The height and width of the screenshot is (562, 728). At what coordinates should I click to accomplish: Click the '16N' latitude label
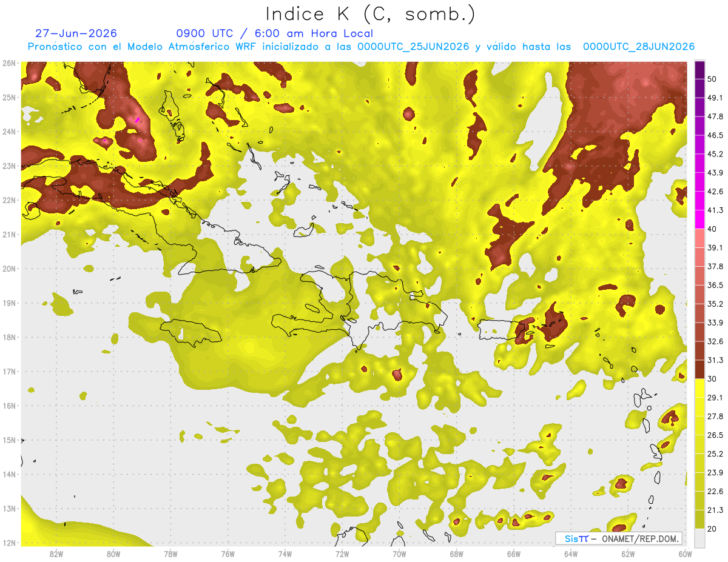coord(9,406)
